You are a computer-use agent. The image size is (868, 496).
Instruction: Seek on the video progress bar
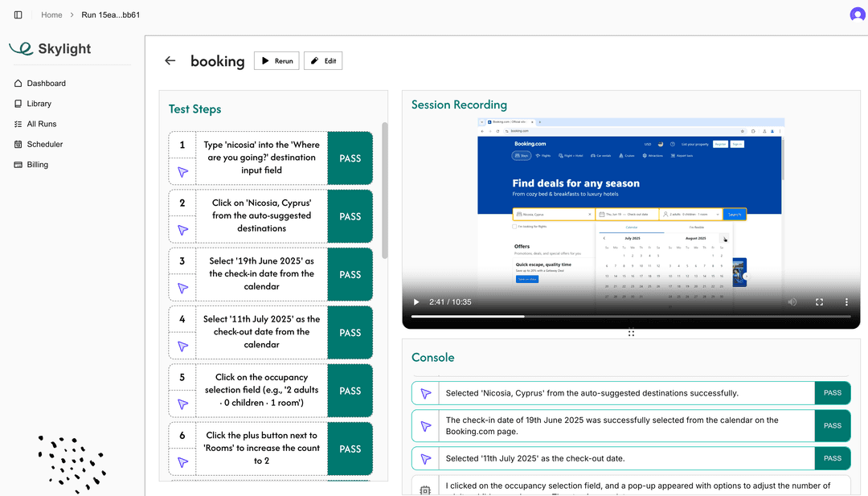coord(631,317)
